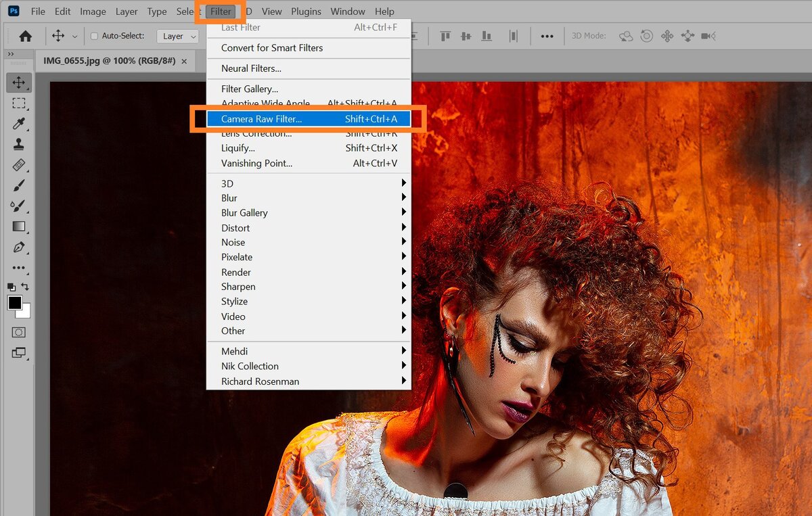This screenshot has width=812, height=516.
Task: Select the Mixer Brush tool
Action: point(19,206)
